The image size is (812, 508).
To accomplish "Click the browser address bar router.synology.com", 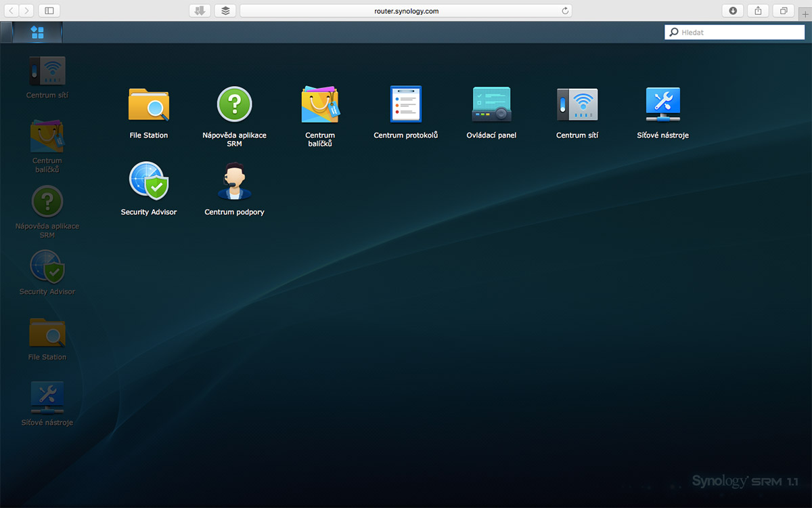I will [x=406, y=11].
